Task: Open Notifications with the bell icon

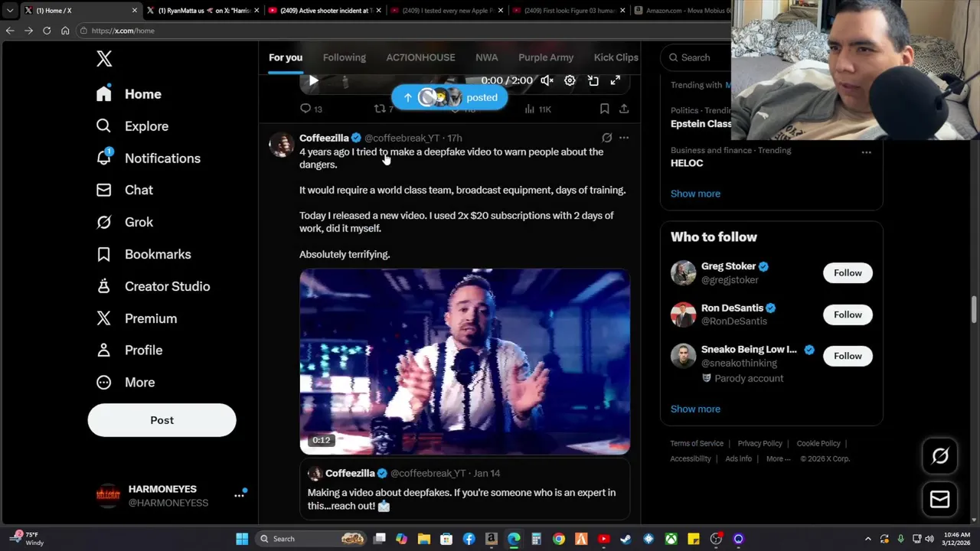Action: click(148, 158)
